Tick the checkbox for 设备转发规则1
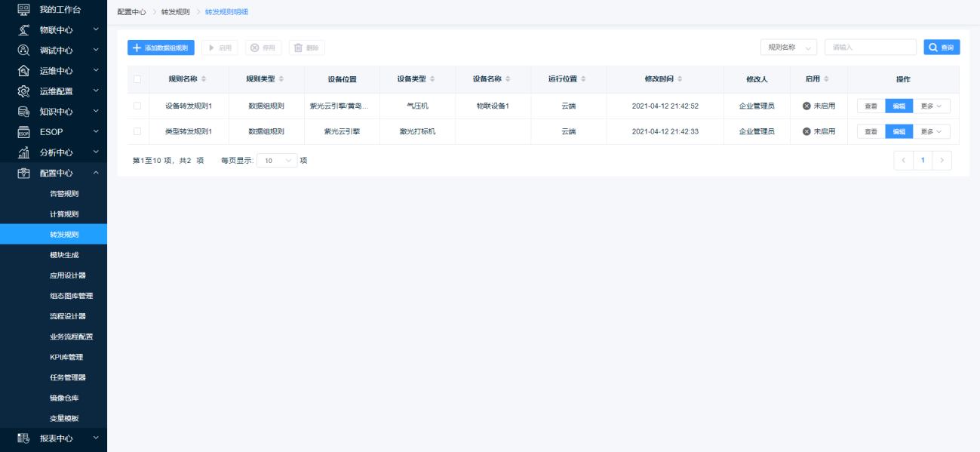The width and height of the screenshot is (980, 452). tap(137, 106)
